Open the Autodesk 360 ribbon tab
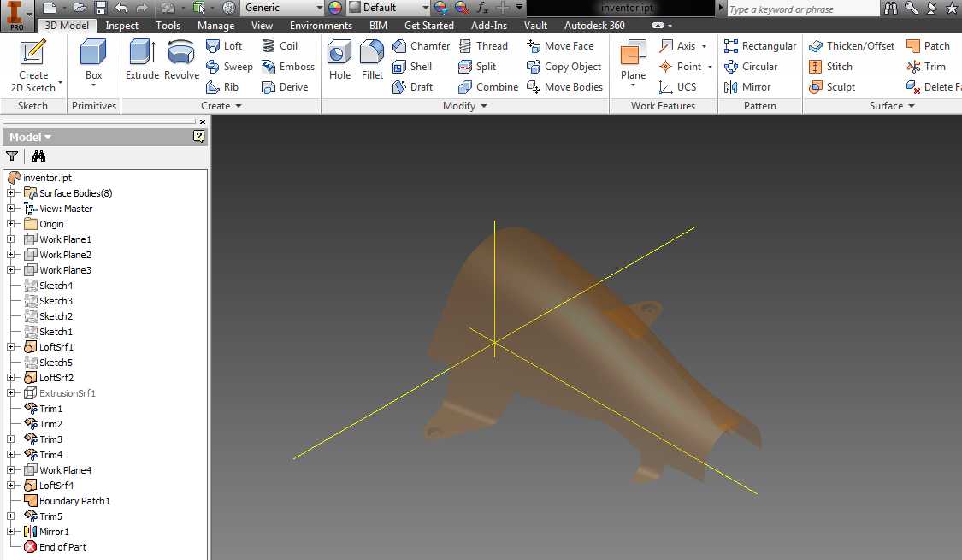 point(594,25)
